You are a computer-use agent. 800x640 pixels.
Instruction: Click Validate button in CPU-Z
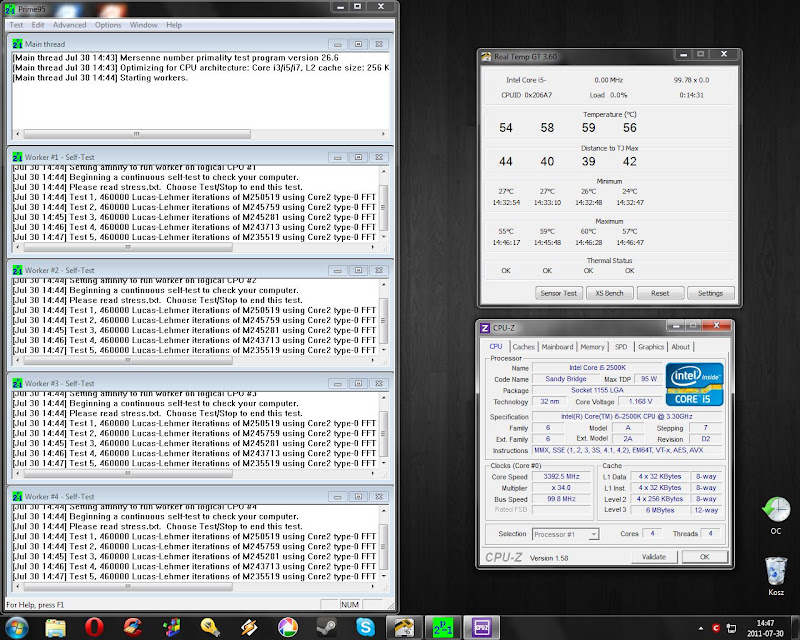click(654, 557)
